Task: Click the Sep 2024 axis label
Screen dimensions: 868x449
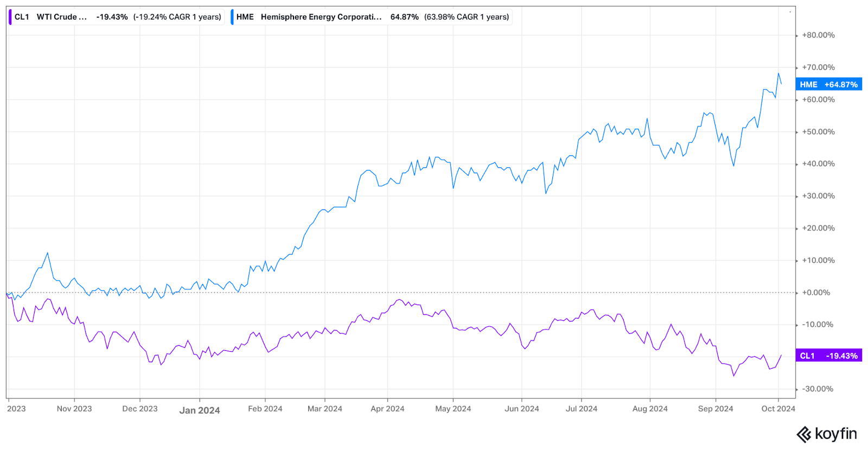Action: point(716,409)
